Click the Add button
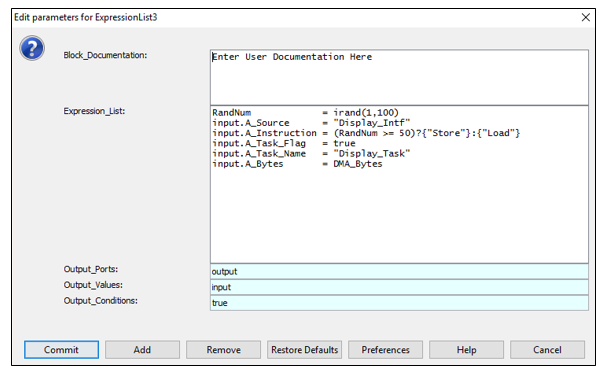 [142, 350]
